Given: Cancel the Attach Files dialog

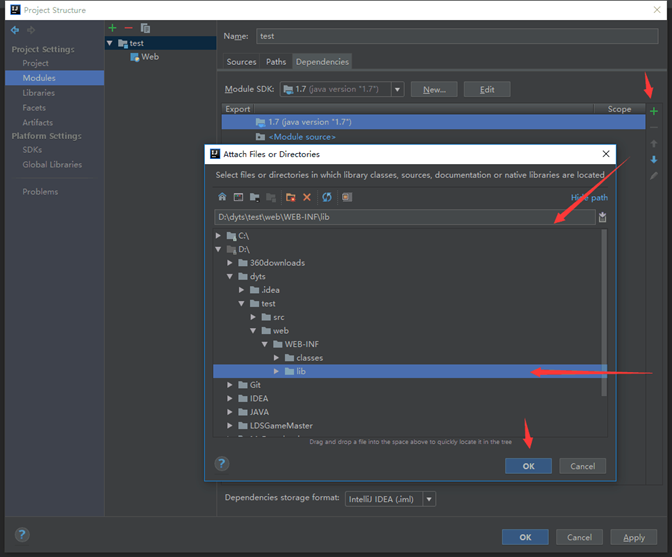Looking at the screenshot, I should click(582, 466).
